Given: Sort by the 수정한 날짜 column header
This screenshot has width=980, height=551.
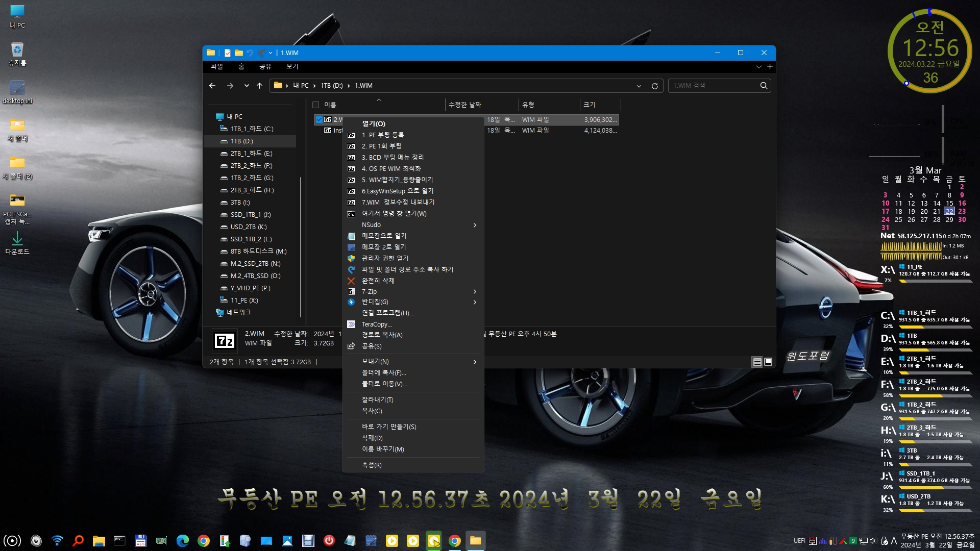Looking at the screenshot, I should coord(481,105).
